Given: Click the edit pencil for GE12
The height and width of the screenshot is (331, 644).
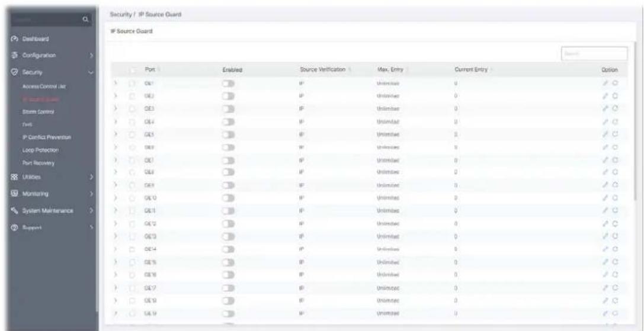Looking at the screenshot, I should click(x=605, y=223).
